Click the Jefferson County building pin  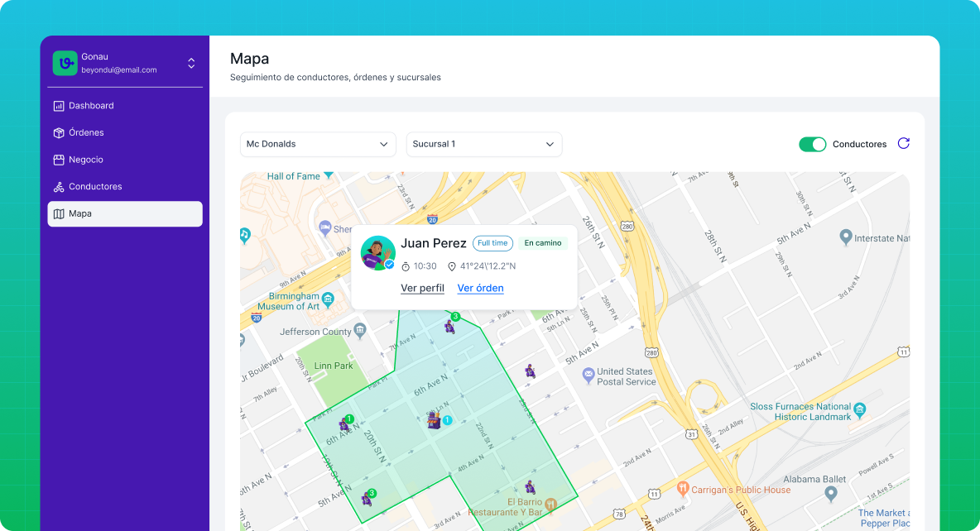point(360,330)
